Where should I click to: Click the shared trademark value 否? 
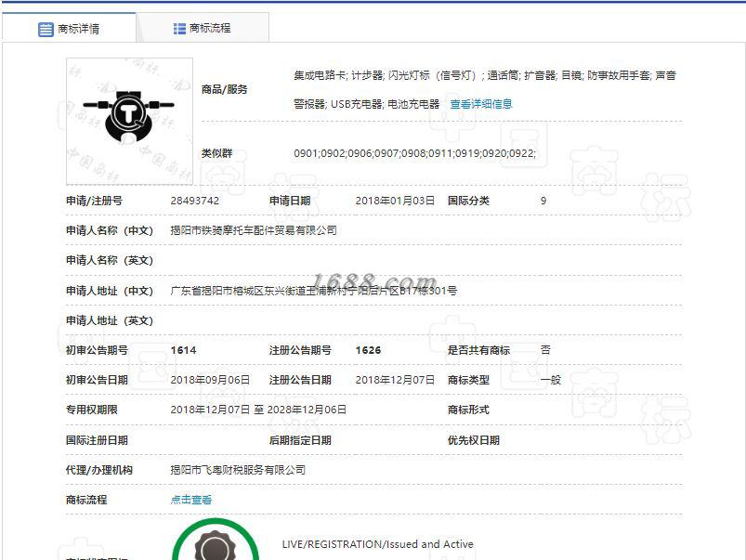pos(545,350)
